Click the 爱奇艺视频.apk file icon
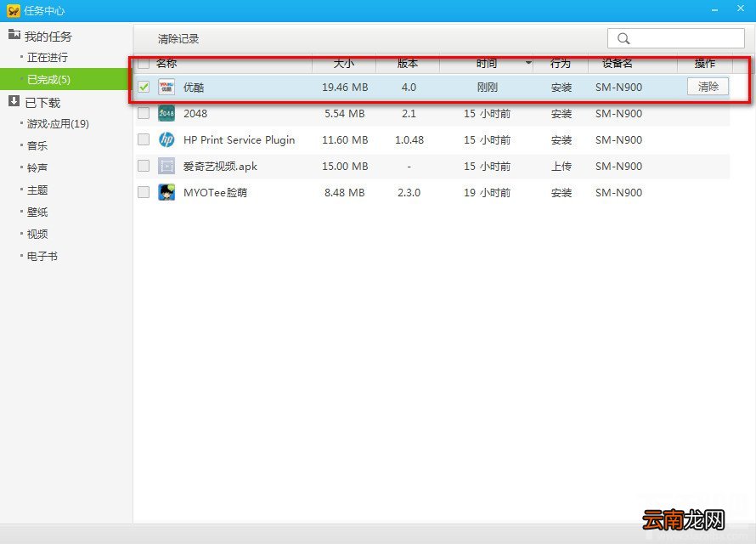The height and width of the screenshot is (544, 756). [166, 166]
